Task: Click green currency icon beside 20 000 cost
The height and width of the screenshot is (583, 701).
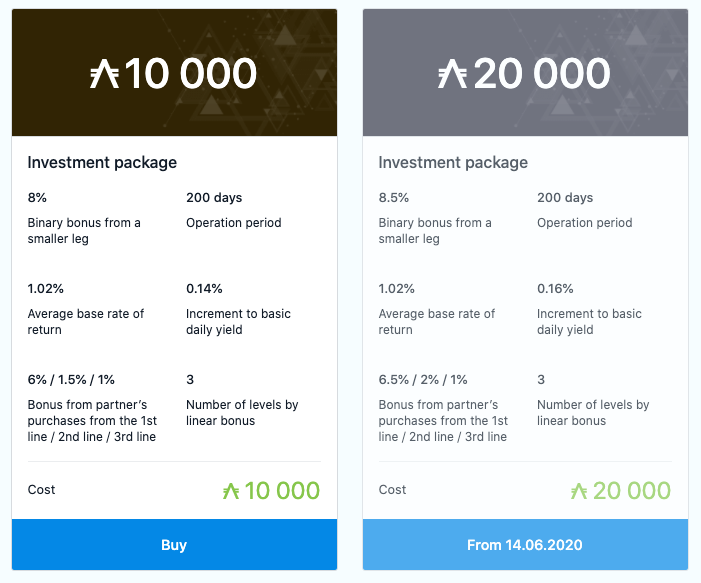Action: click(579, 491)
